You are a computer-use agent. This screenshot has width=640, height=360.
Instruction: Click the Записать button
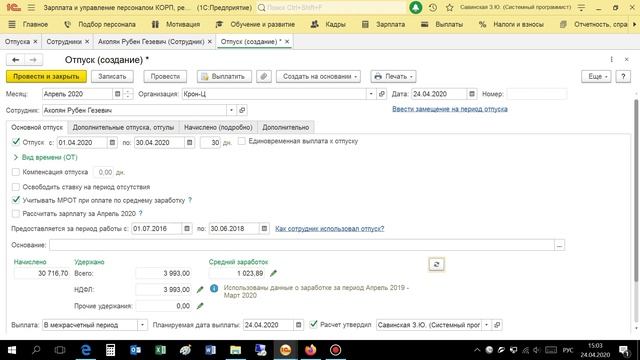click(x=112, y=76)
